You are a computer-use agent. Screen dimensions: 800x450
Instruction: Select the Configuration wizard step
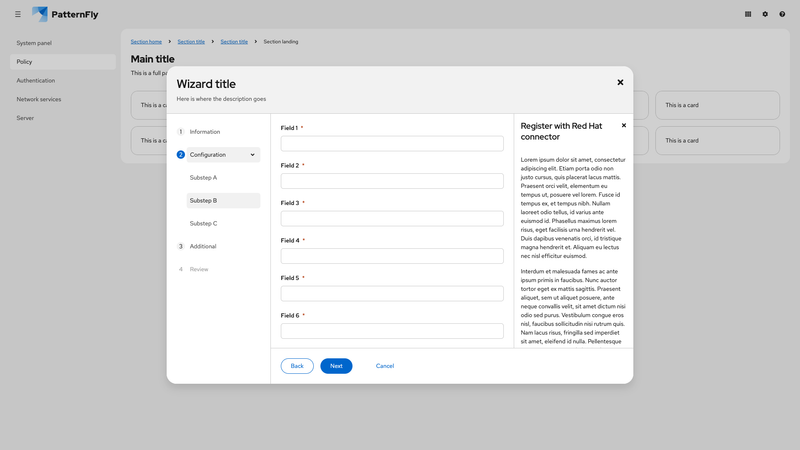(223, 155)
